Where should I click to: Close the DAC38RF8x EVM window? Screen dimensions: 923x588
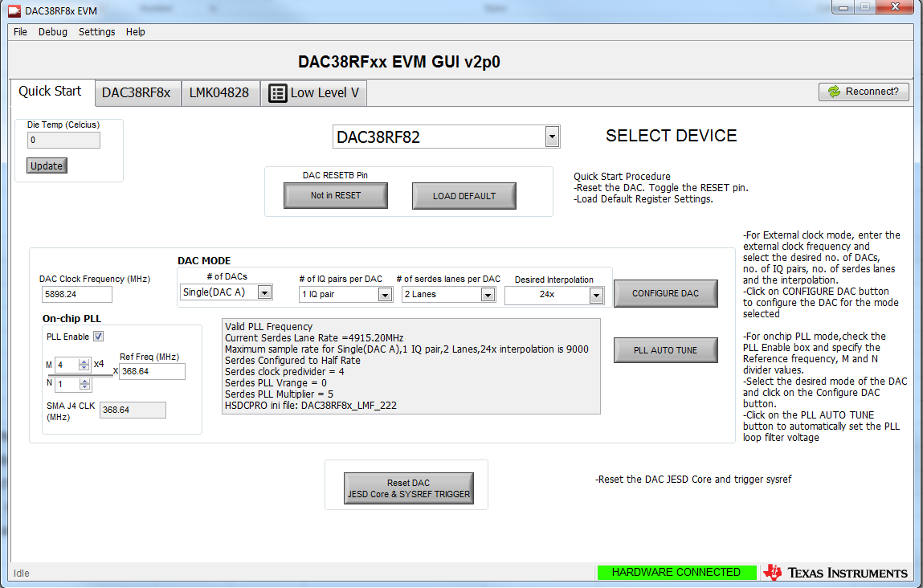895,7
